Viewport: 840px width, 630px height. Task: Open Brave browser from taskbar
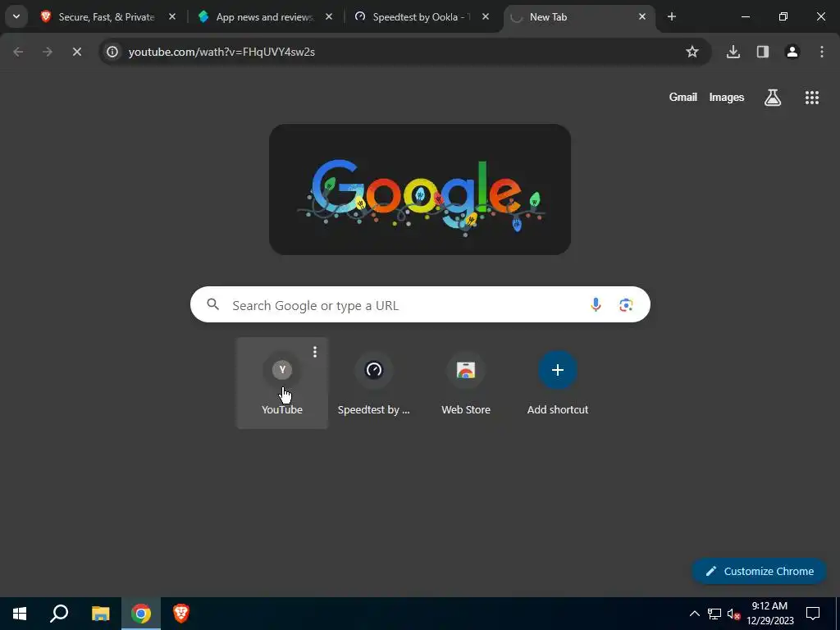pyautogui.click(x=181, y=614)
